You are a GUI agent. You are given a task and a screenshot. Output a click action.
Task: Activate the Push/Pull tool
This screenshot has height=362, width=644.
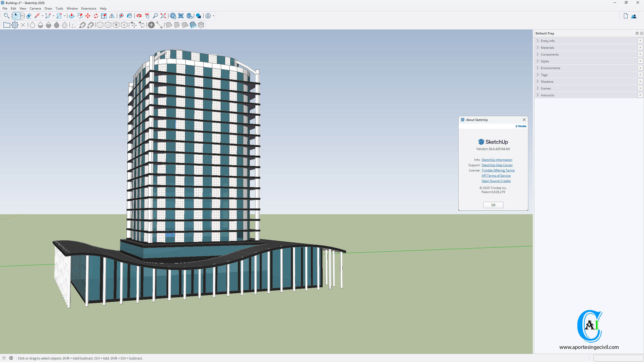[x=71, y=16]
